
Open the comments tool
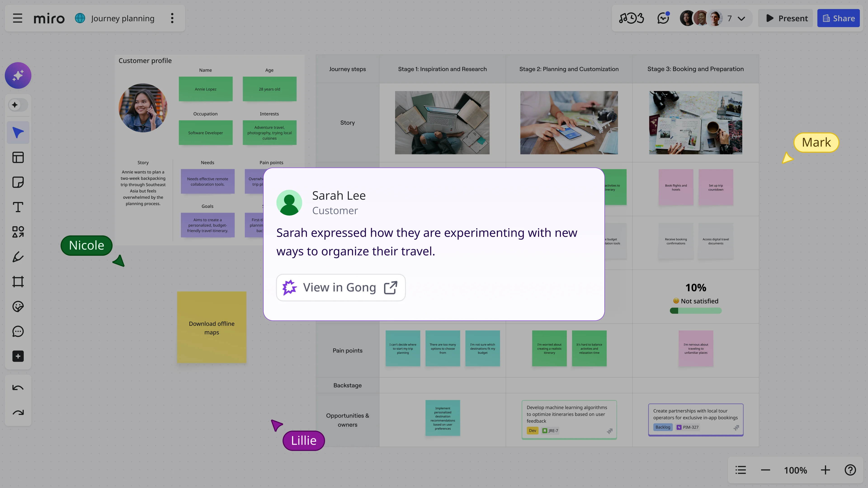pyautogui.click(x=18, y=331)
